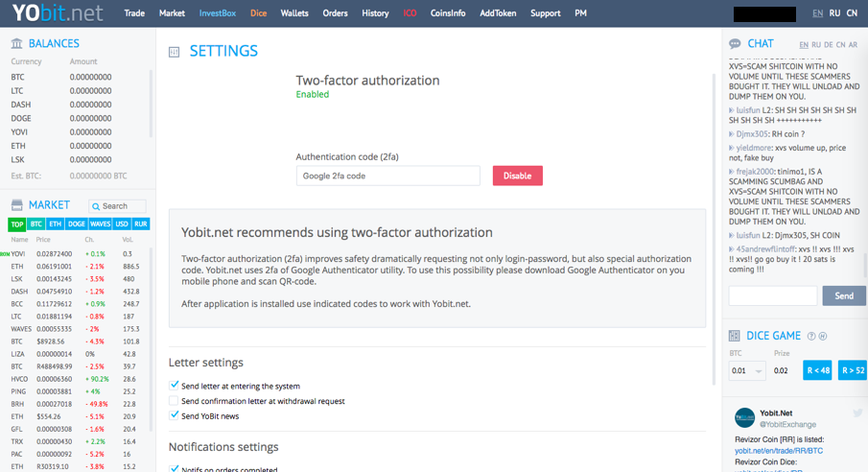Image resolution: width=868 pixels, height=472 pixels.
Task: Bet on R < 48 in Dice Game
Action: (x=817, y=370)
